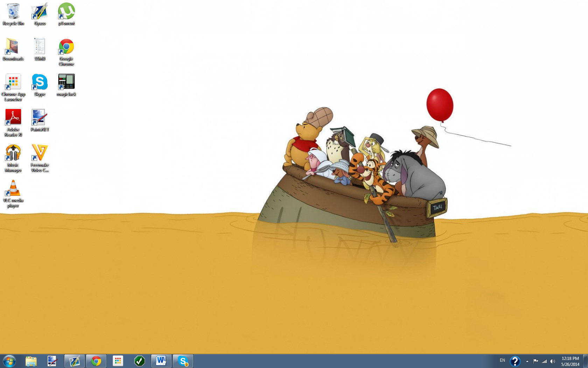This screenshot has height=368, width=588.
Task: Select the magicJack desktop shortcut
Action: [x=66, y=85]
